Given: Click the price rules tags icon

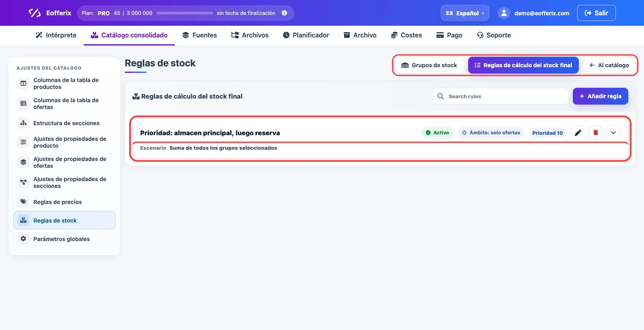Looking at the screenshot, I should click(23, 202).
